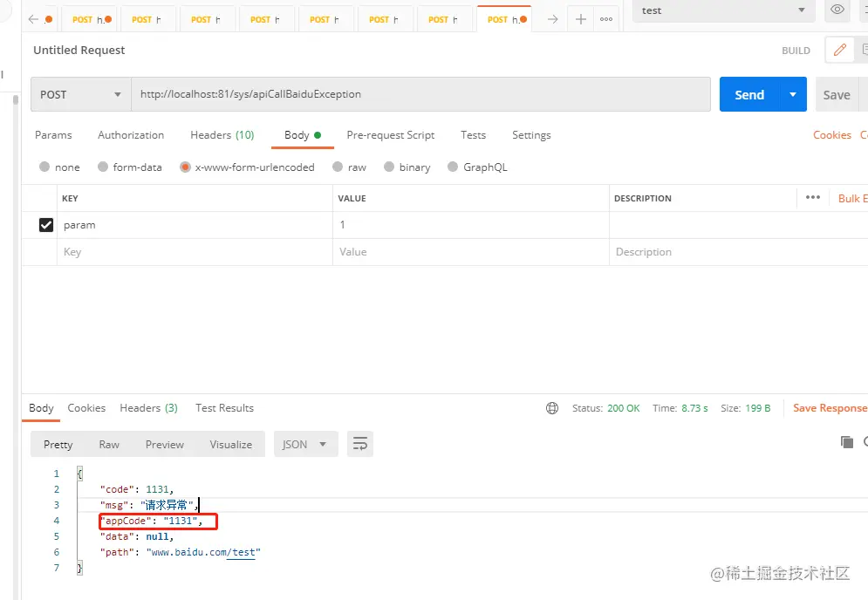Open the Send button dropdown arrow
The image size is (868, 600).
pos(793,95)
